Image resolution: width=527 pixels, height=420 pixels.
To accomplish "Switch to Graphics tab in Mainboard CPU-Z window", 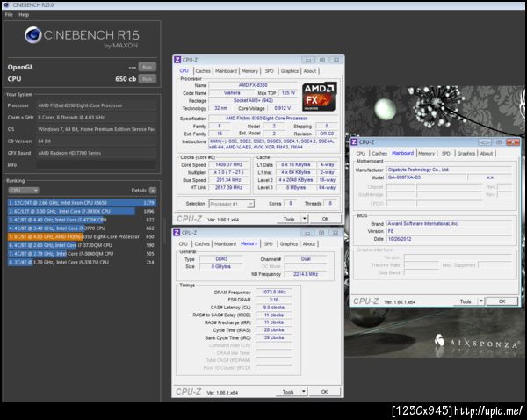I will tap(466, 154).
